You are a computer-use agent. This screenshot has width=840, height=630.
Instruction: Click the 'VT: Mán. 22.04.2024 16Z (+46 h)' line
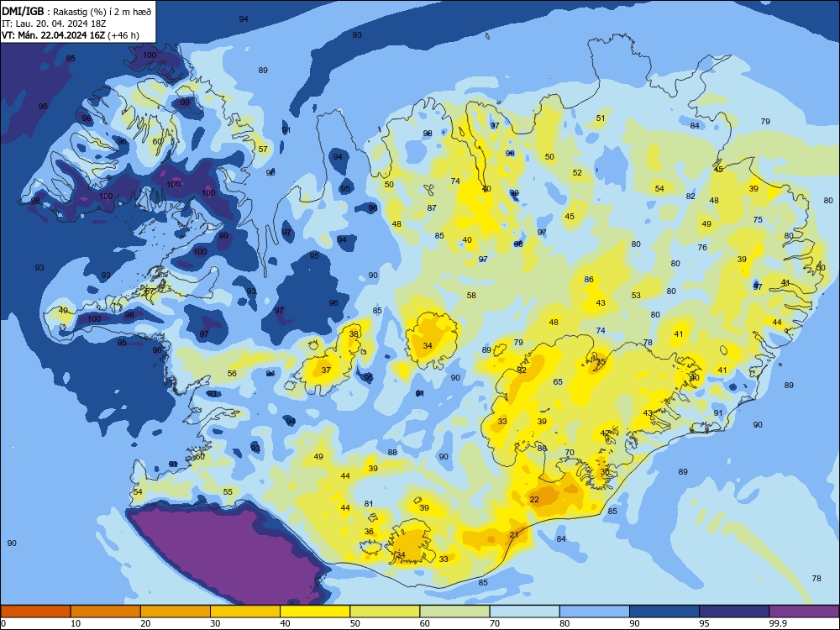click(x=71, y=35)
